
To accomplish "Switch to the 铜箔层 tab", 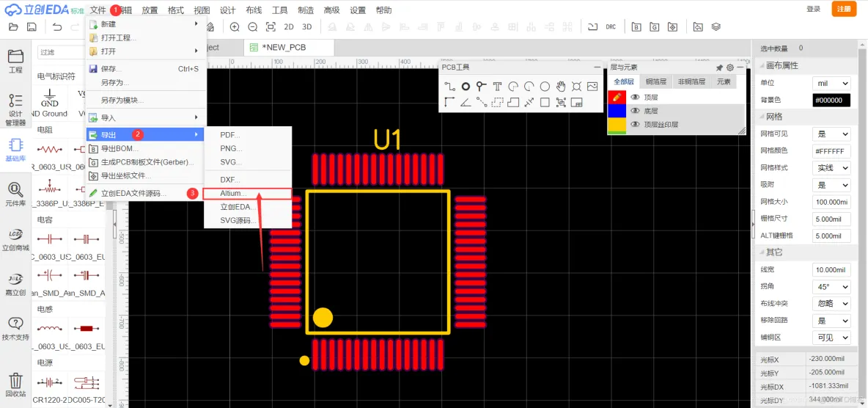I will coord(656,81).
